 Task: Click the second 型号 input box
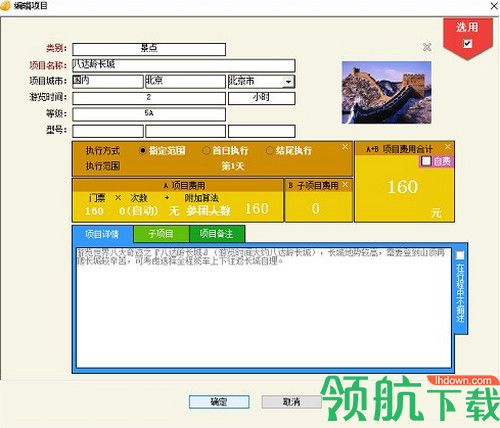186,131
